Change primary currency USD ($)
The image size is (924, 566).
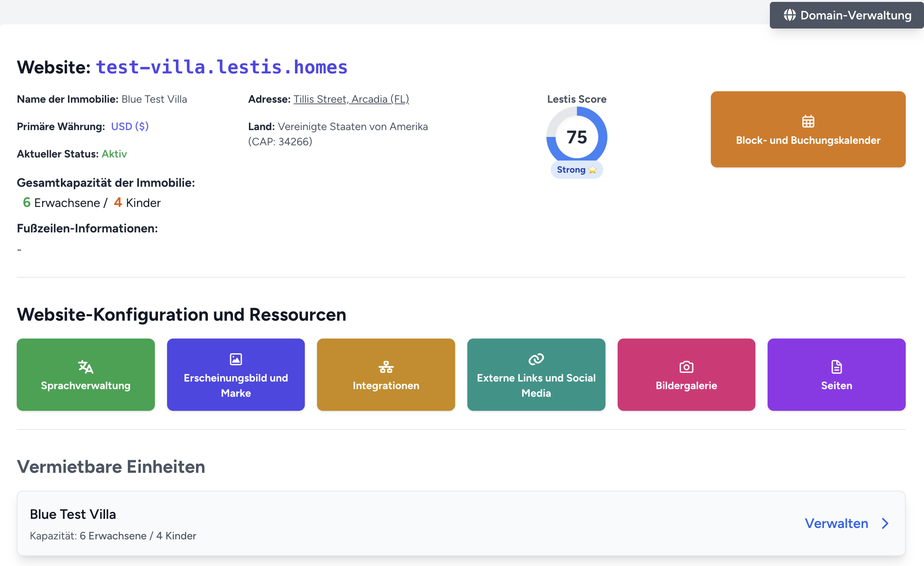(130, 126)
